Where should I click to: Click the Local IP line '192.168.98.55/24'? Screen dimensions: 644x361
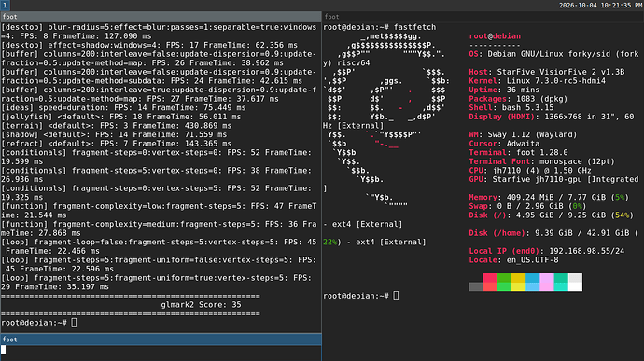pos(547,251)
